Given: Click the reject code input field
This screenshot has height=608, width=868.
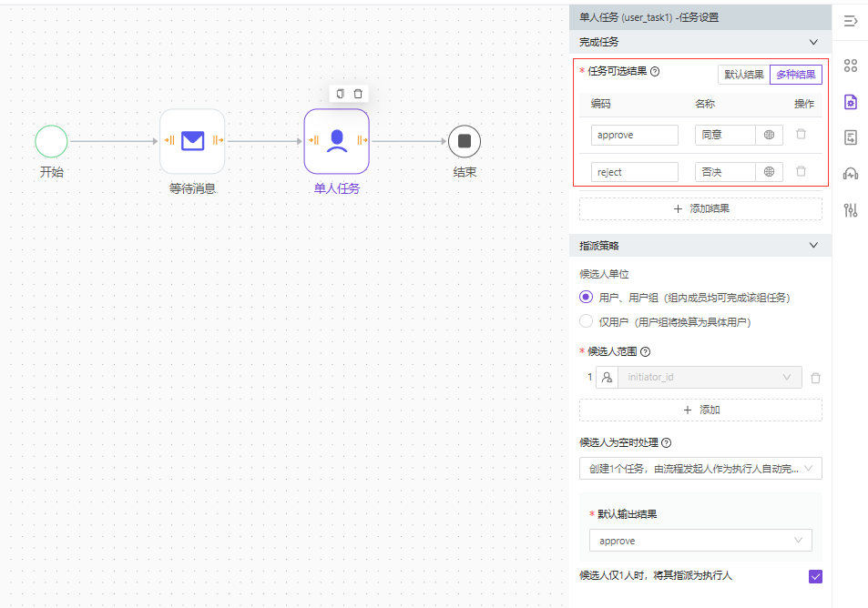Looking at the screenshot, I should coord(634,172).
